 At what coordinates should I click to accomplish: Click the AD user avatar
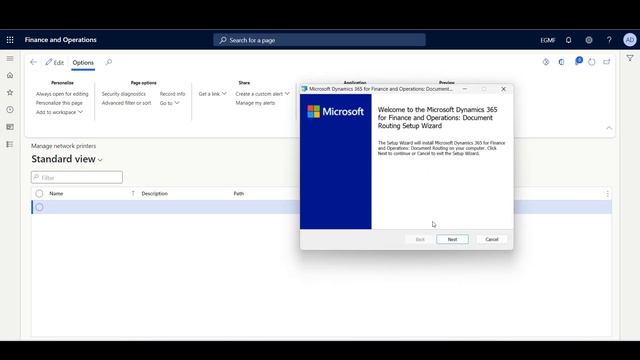point(630,40)
